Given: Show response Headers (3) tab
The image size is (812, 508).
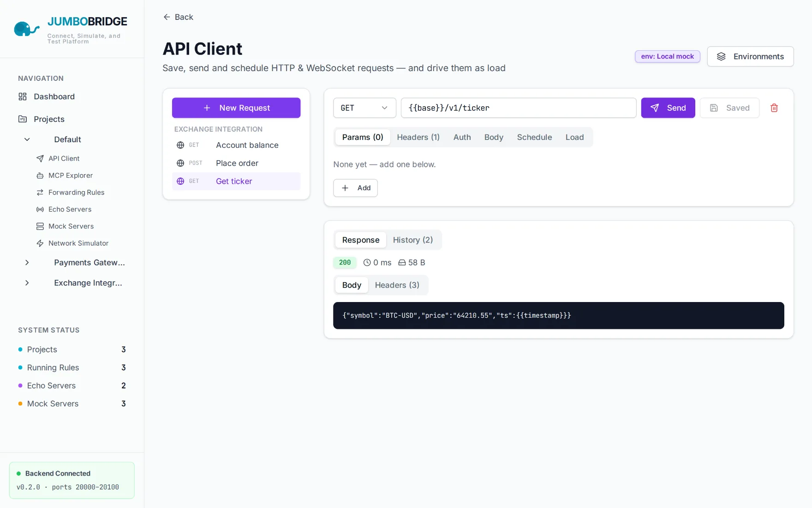Looking at the screenshot, I should pos(397,285).
